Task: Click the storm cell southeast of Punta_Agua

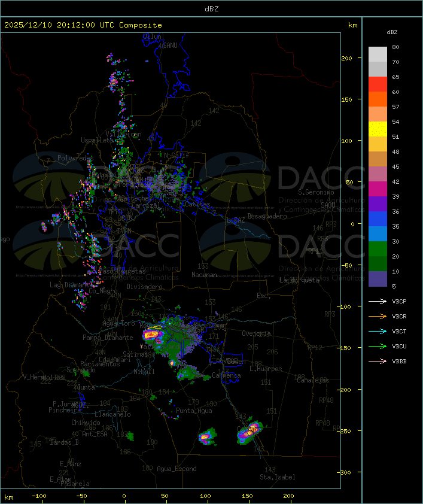Action: (x=206, y=436)
